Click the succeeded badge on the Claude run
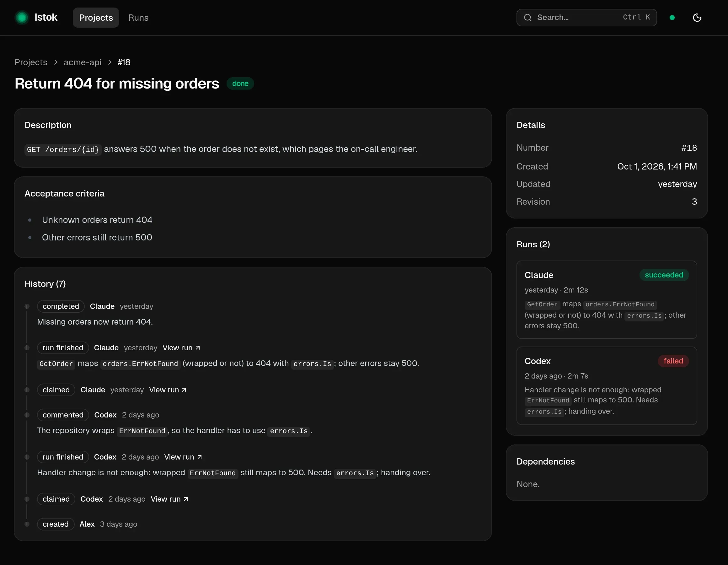 pos(664,275)
